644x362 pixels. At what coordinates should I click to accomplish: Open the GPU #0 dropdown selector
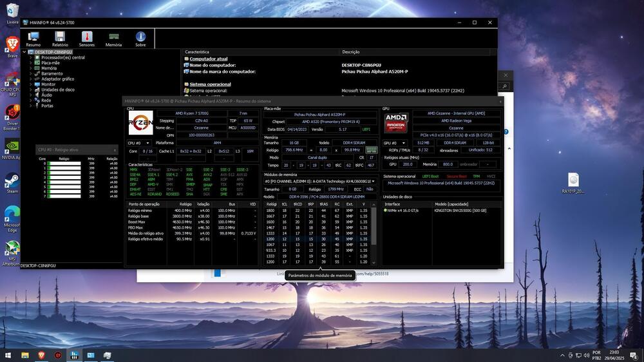click(x=395, y=143)
